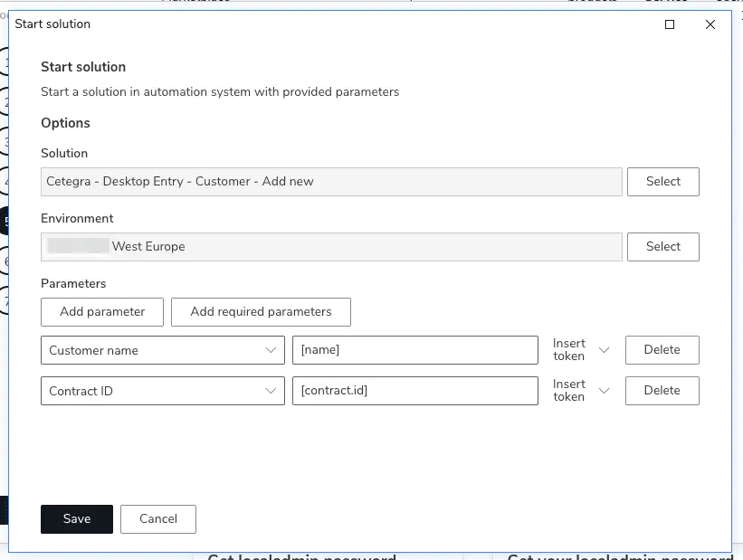
Task: Open the Contract ID parameter dropdown
Action: 270,390
